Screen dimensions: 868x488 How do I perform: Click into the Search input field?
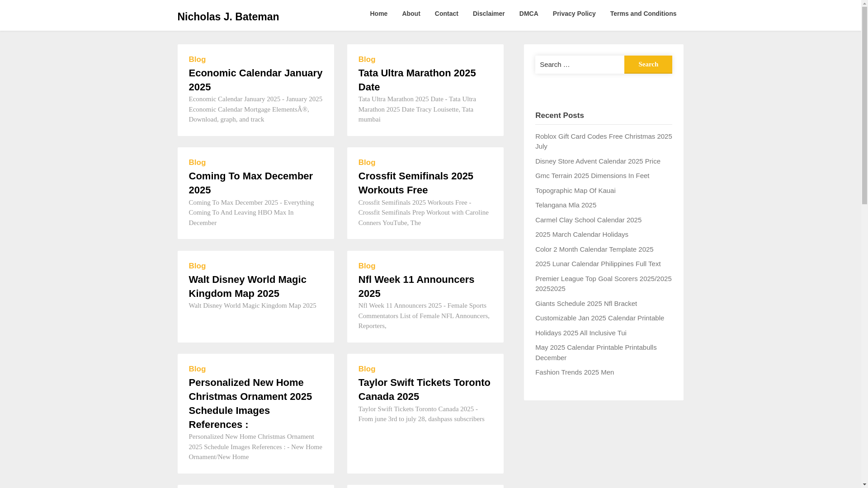[x=580, y=65]
